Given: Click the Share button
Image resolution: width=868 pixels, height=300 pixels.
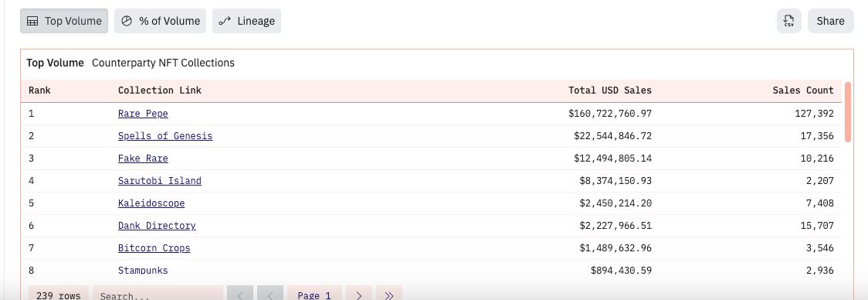Looking at the screenshot, I should [x=830, y=21].
